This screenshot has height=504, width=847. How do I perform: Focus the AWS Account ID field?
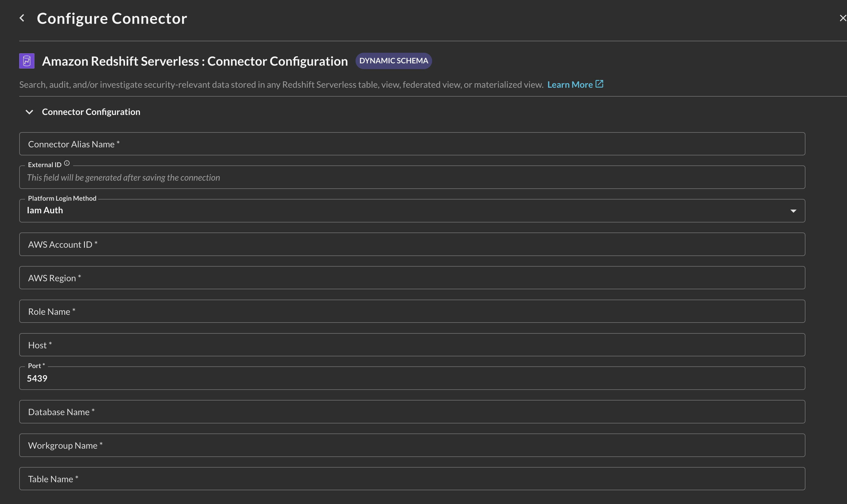412,244
